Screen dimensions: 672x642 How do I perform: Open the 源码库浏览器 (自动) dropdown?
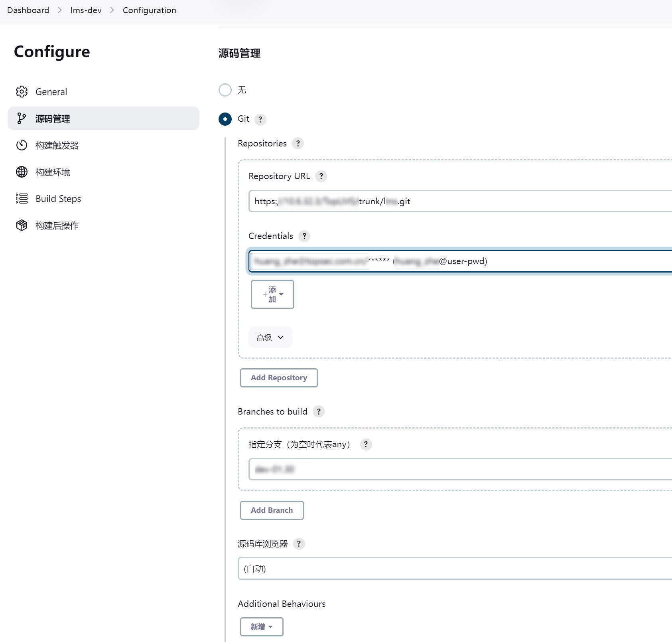(455, 569)
